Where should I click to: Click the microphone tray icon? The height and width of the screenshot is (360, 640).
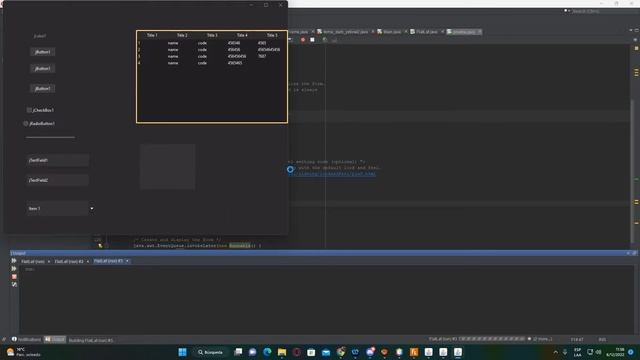click(565, 352)
